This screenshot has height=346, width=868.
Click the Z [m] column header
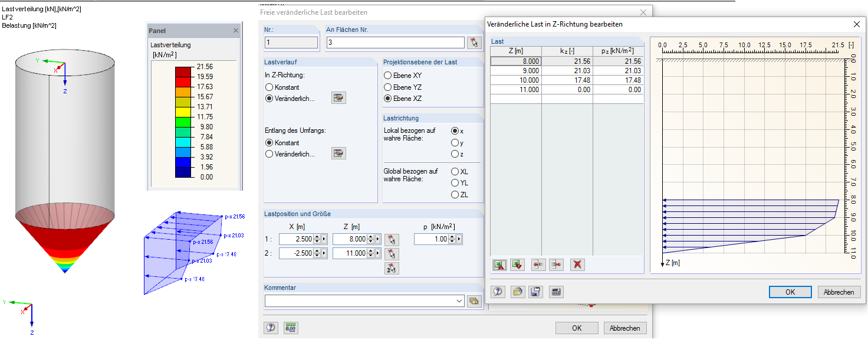[x=516, y=51]
